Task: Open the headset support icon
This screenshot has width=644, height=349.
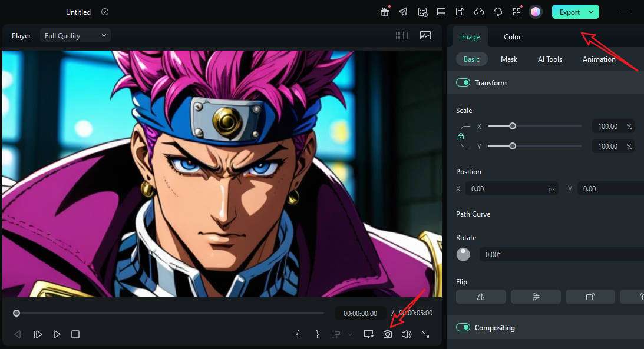Action: (x=498, y=12)
